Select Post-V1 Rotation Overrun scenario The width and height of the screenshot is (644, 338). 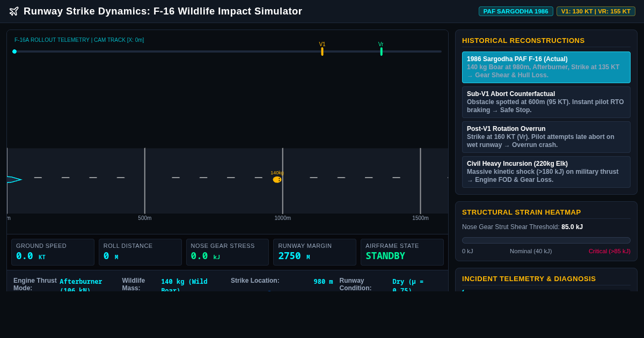tap(546, 137)
